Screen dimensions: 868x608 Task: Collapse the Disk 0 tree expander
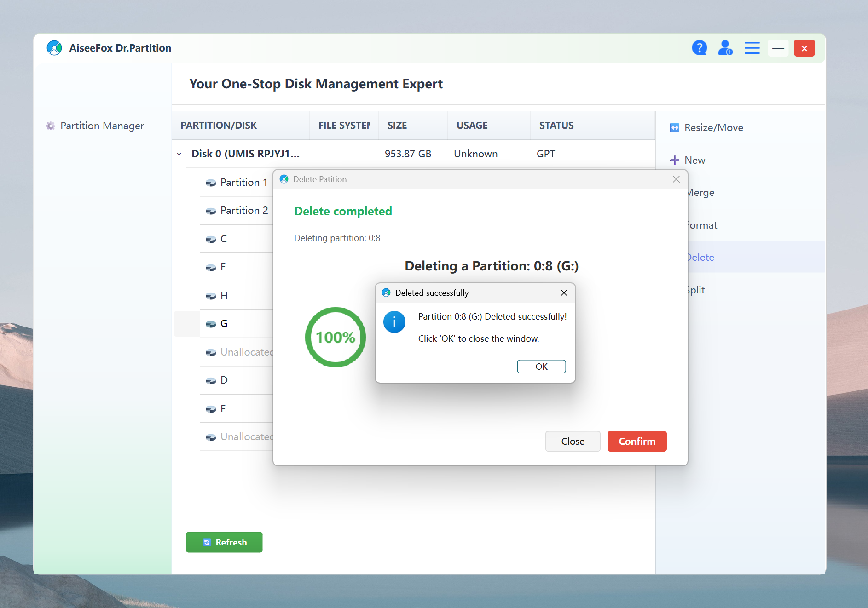click(x=179, y=154)
